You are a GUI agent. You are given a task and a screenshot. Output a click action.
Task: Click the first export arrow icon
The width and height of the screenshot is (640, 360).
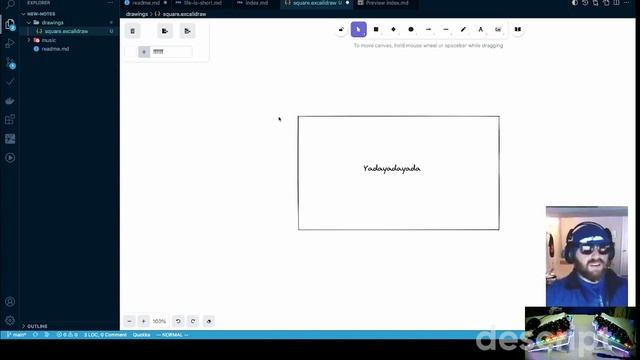tap(165, 31)
